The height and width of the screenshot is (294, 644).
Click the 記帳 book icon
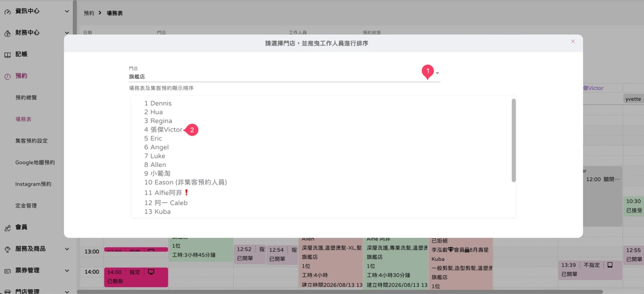(8, 54)
